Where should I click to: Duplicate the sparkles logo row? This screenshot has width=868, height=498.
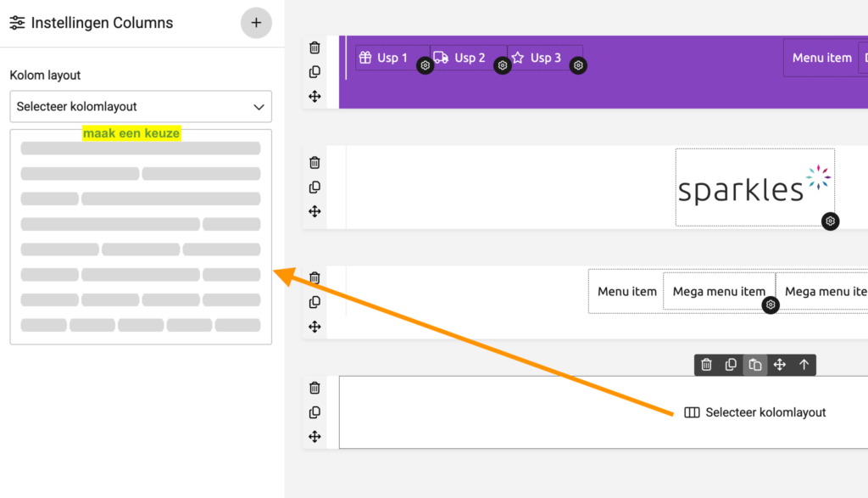pyautogui.click(x=314, y=187)
